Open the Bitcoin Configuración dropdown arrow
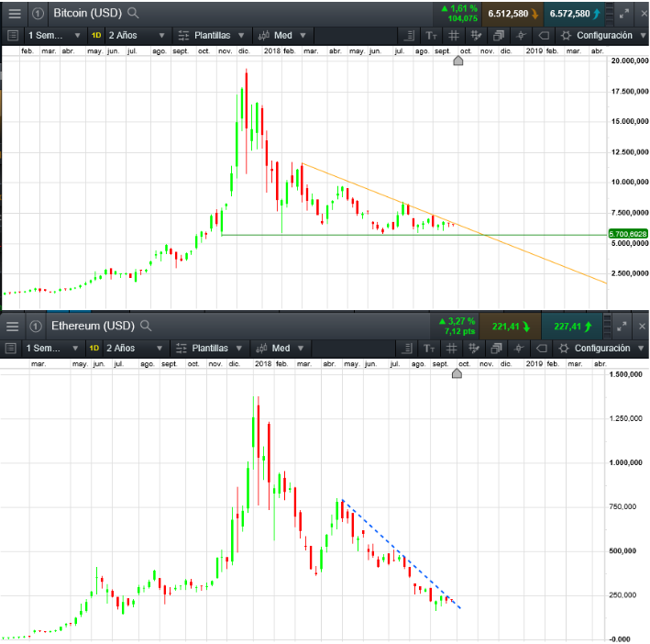Screen dimensions: 650x644 (643, 36)
